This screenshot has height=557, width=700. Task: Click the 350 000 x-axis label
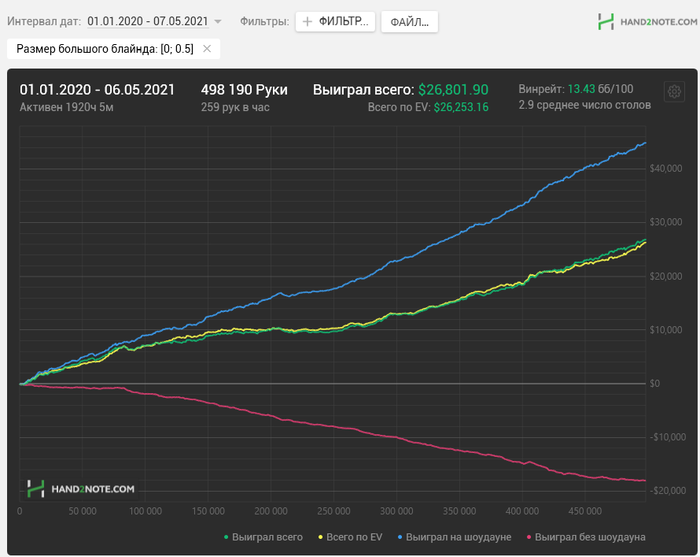coord(459,511)
